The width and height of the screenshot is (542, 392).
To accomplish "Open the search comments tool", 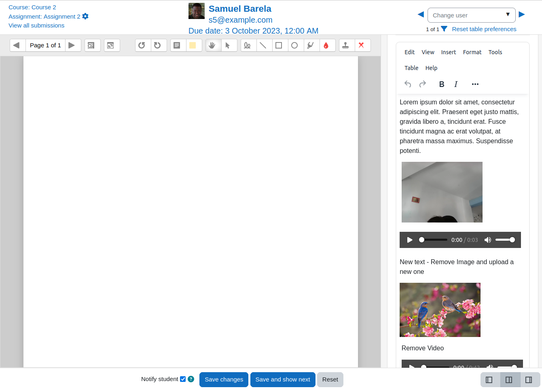I will point(93,45).
